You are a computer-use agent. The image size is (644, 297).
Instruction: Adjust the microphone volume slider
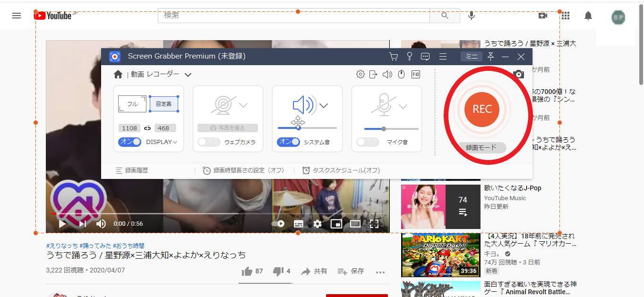pyautogui.click(x=384, y=128)
